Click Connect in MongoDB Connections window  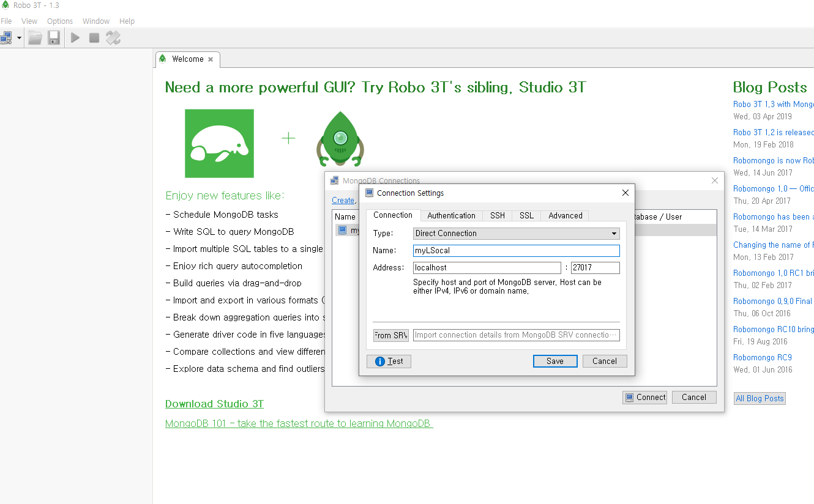(x=644, y=397)
